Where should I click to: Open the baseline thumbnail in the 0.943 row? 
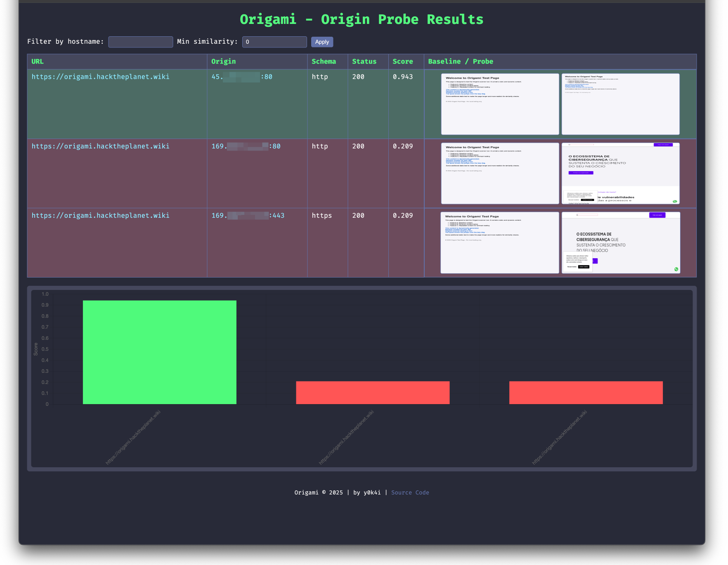point(500,104)
